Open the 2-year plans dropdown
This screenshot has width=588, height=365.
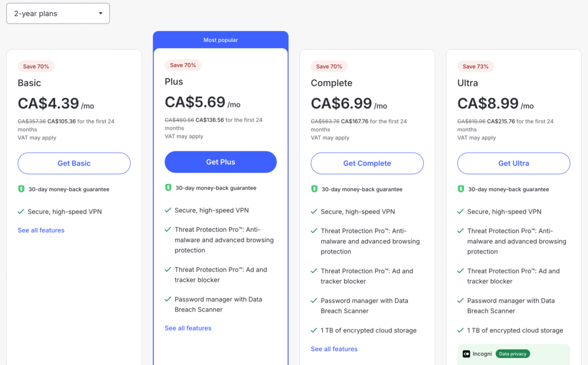click(58, 13)
